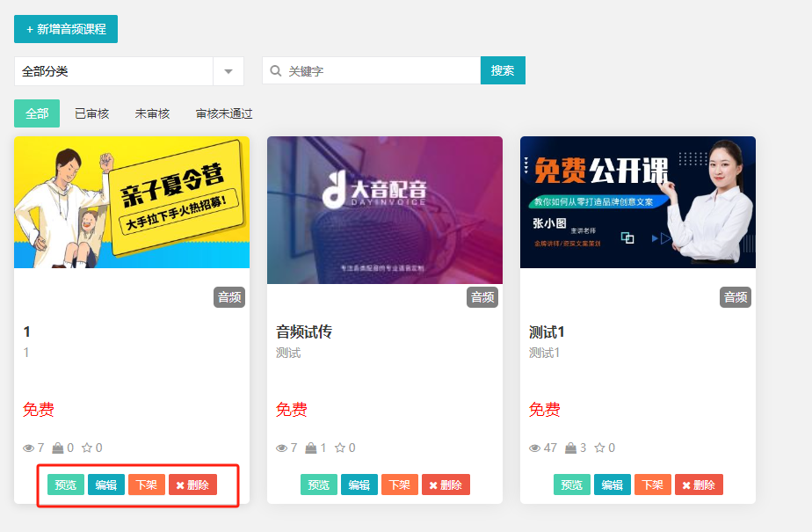Click the 音频 tag on 音频试传 card
The width and height of the screenshot is (812, 532).
pyautogui.click(x=482, y=297)
